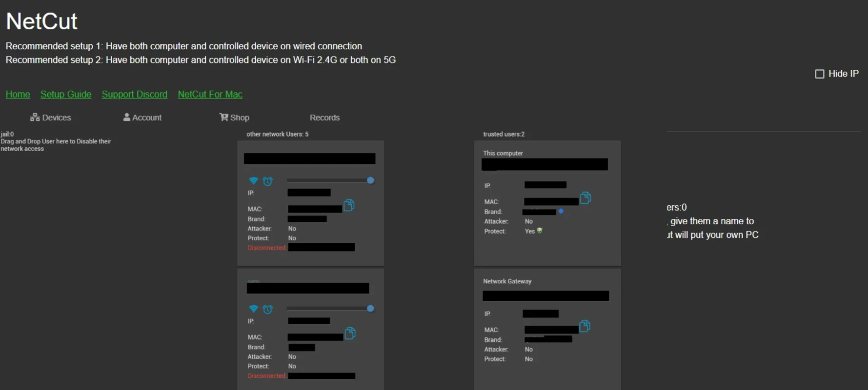Toggle the Protect shield on This computer

click(540, 231)
